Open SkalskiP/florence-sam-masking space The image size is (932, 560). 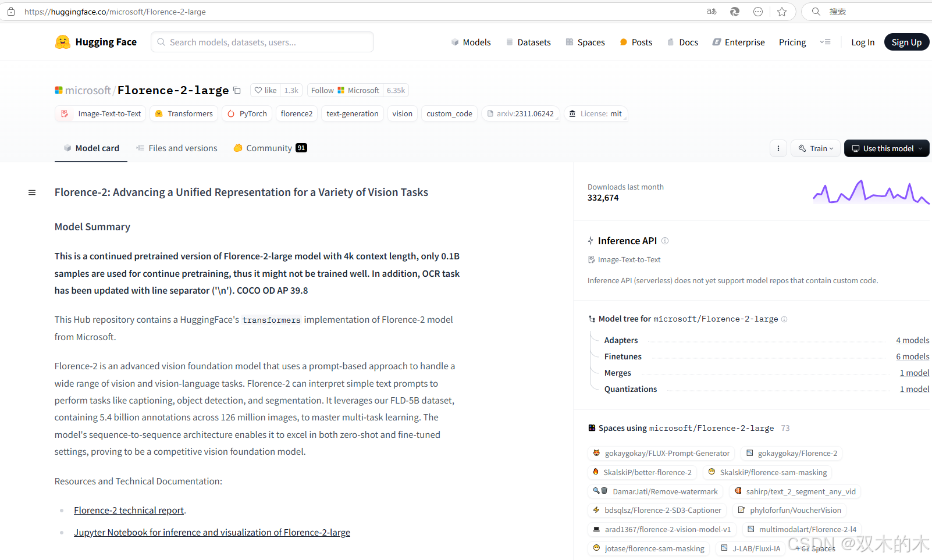coord(767,472)
